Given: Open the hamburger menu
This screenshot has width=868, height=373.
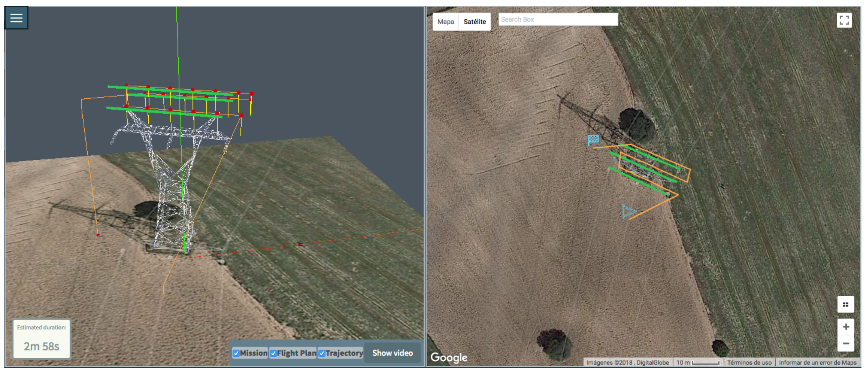Looking at the screenshot, I should [x=16, y=18].
